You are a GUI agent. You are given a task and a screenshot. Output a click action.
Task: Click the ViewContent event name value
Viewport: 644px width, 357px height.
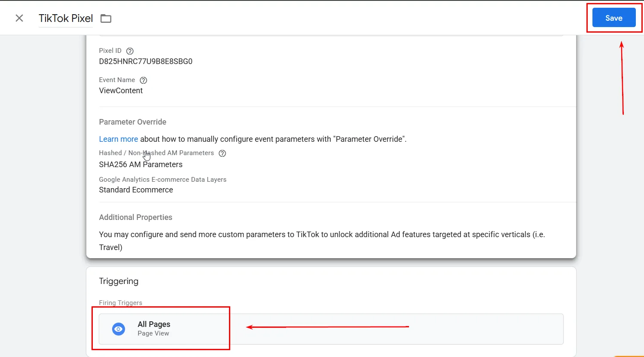click(x=121, y=91)
